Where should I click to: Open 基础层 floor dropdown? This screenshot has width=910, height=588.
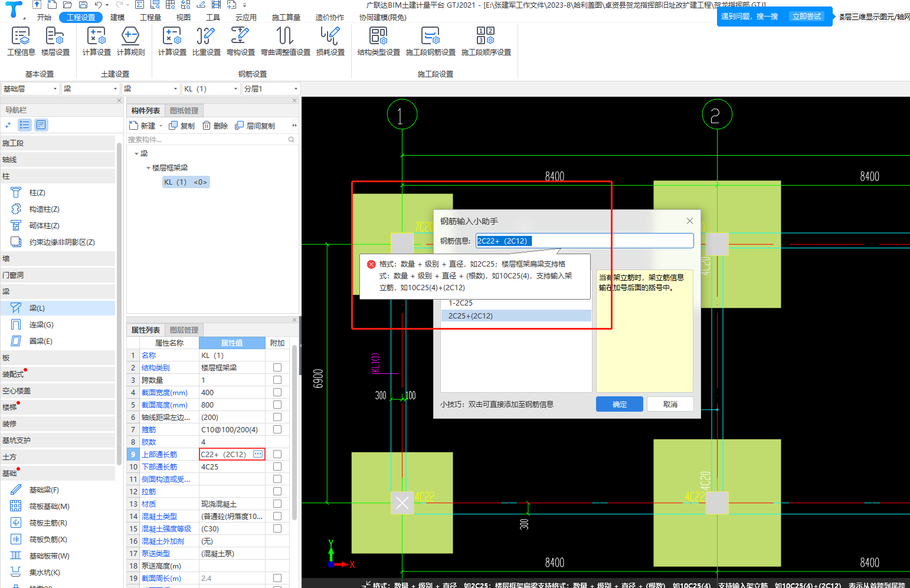click(31, 88)
